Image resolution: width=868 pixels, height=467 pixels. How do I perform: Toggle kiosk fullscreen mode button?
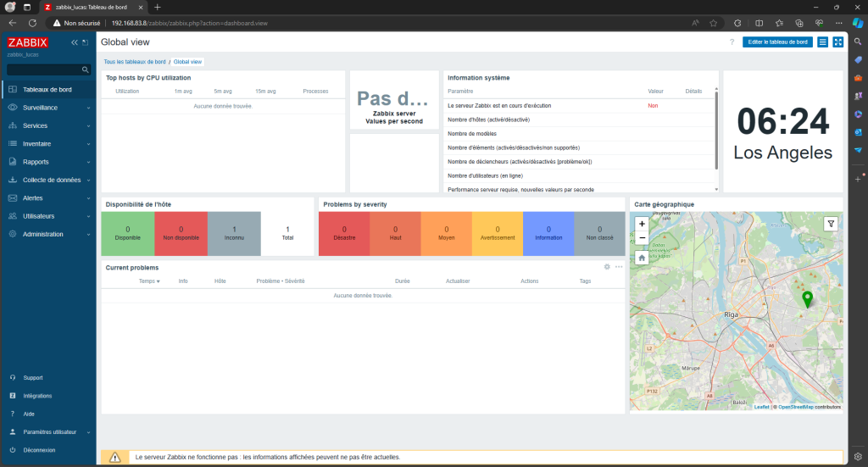837,42
